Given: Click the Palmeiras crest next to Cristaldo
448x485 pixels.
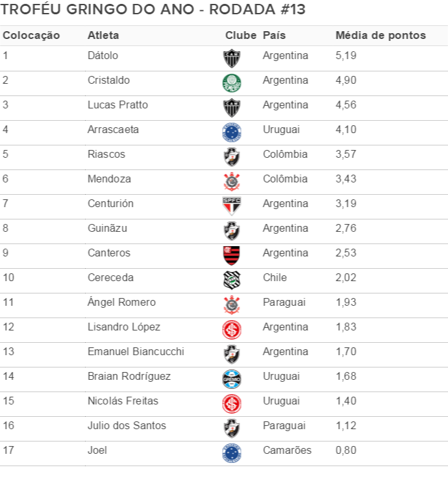Looking at the screenshot, I should pos(232,83).
